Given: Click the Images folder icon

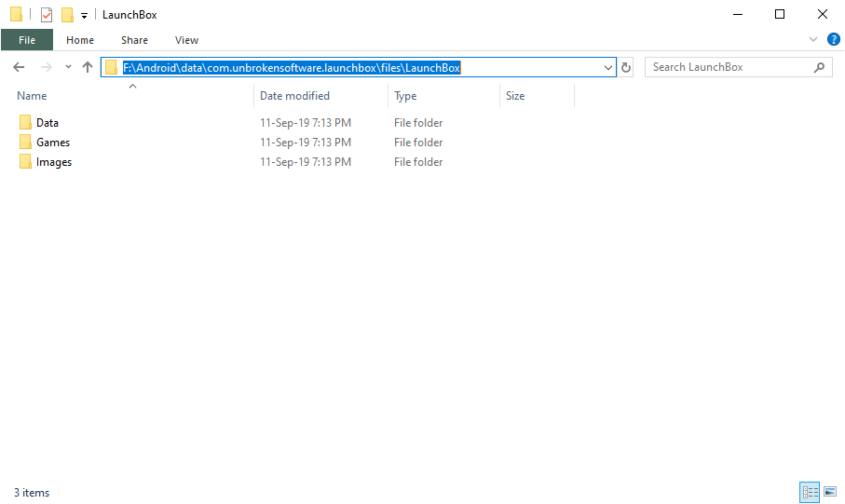Looking at the screenshot, I should coord(25,162).
